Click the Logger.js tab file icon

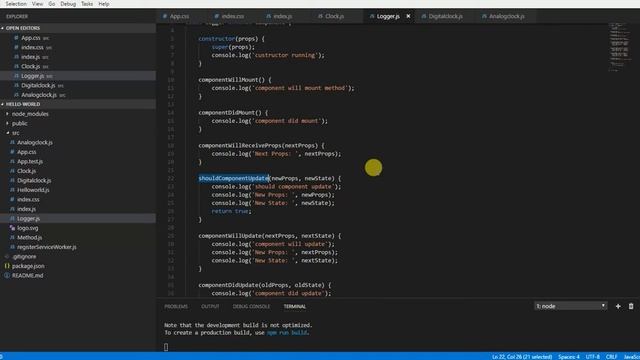click(372, 16)
